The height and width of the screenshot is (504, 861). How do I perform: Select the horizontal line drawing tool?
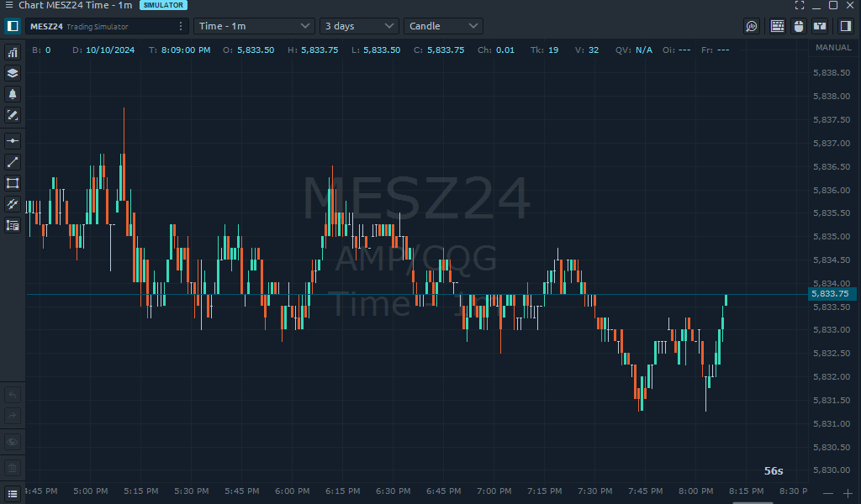click(x=13, y=141)
